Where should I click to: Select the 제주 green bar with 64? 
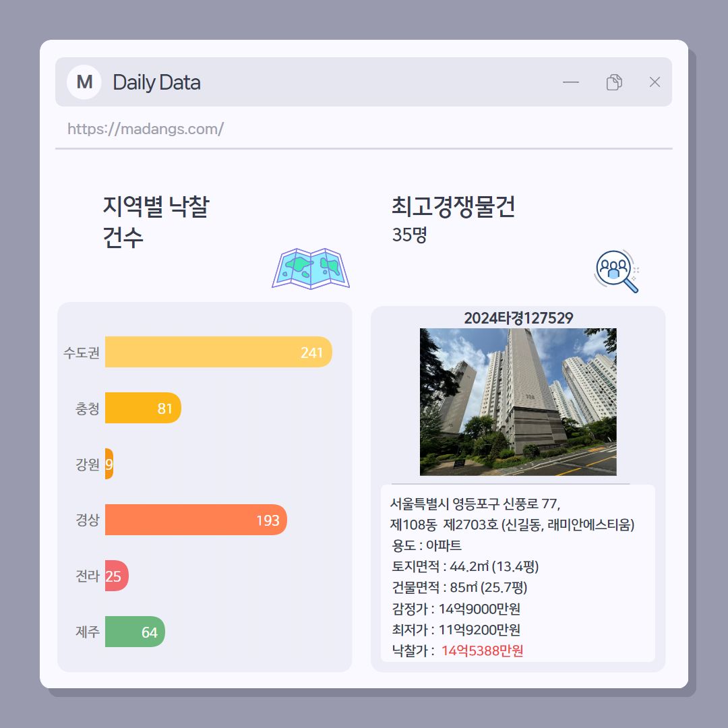click(x=135, y=632)
